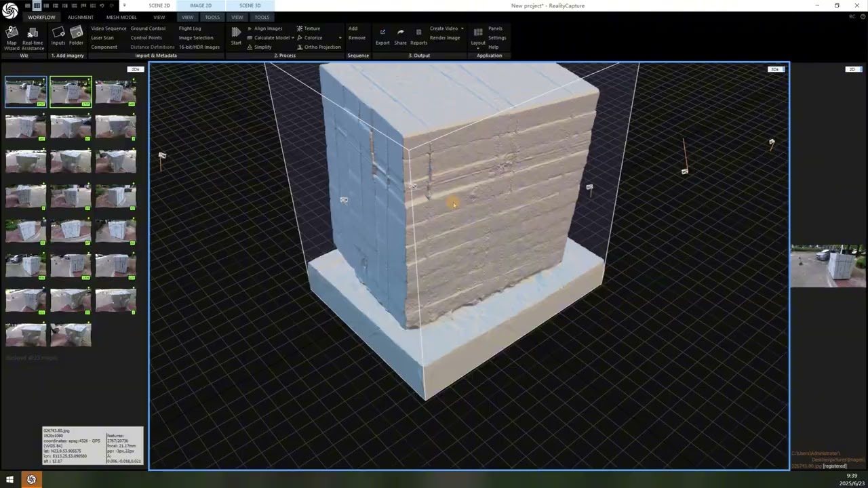Select the camera marker left of the model
Viewport: 868px width, 488px height.
[344, 200]
